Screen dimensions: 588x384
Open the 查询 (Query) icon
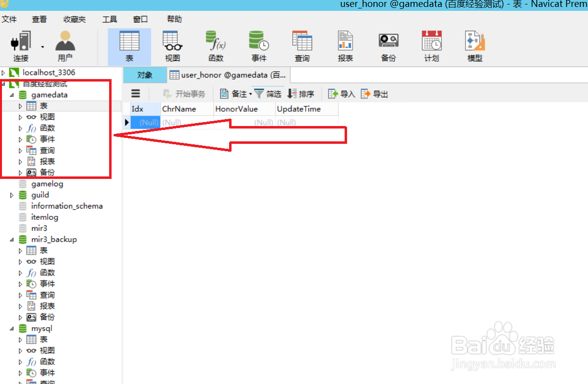coord(302,46)
